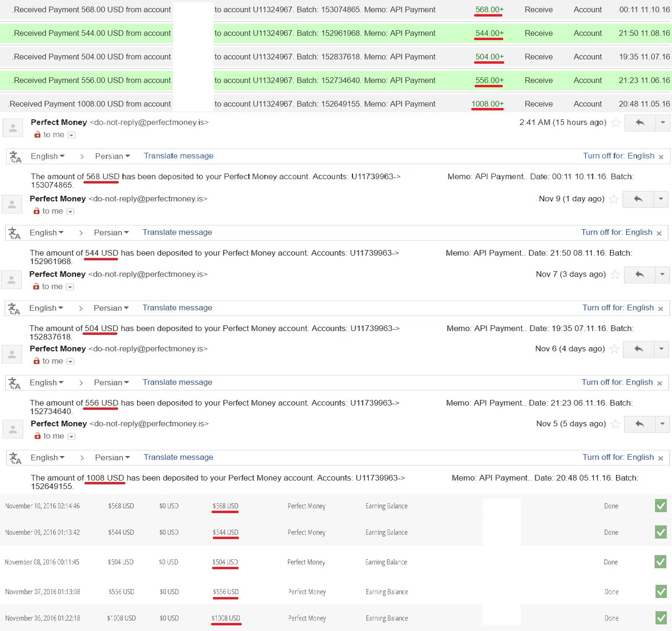Star the Nov 7 email
Viewport: 672px width, 631px height.
(x=615, y=274)
